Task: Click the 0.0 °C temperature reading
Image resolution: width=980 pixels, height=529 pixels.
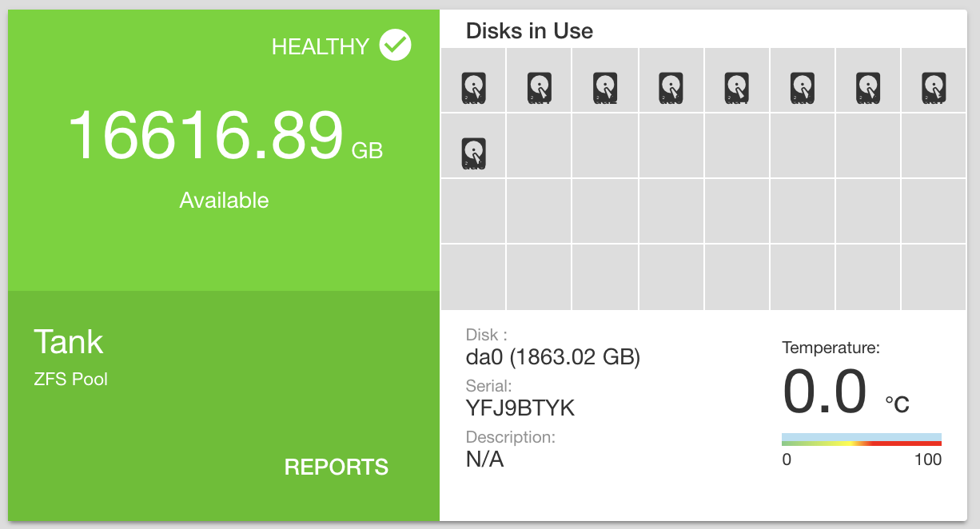Action: coord(846,392)
